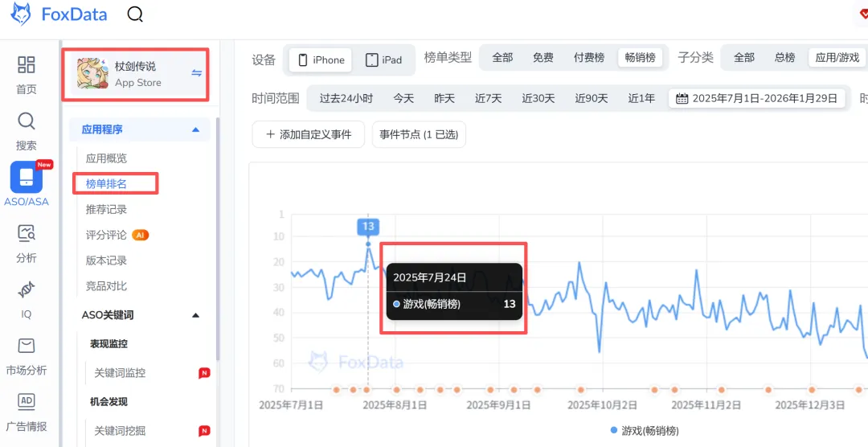
Task: Click the FoxData fox logo
Action: coord(23,14)
